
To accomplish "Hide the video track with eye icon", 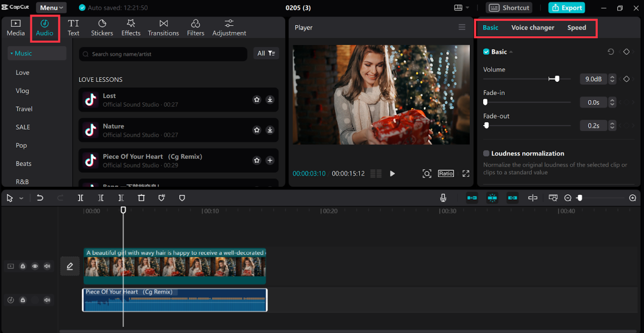I will point(35,266).
